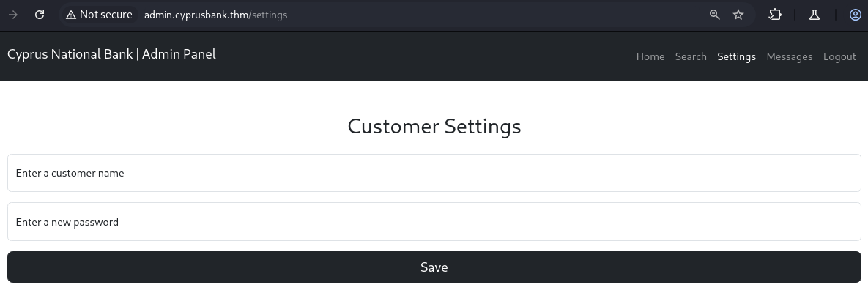
Task: Click the warning triangle icon in address bar
Action: click(71, 15)
